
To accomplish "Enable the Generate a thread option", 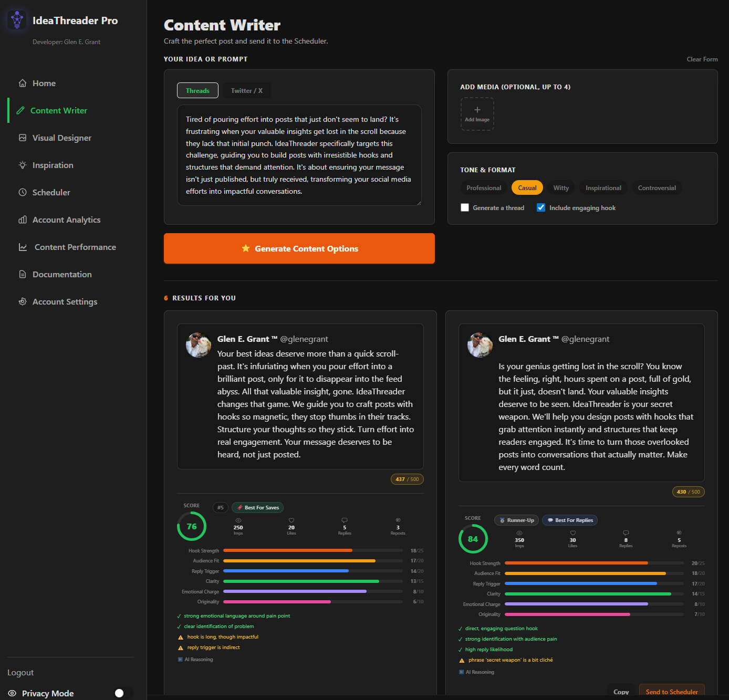I will click(x=465, y=207).
